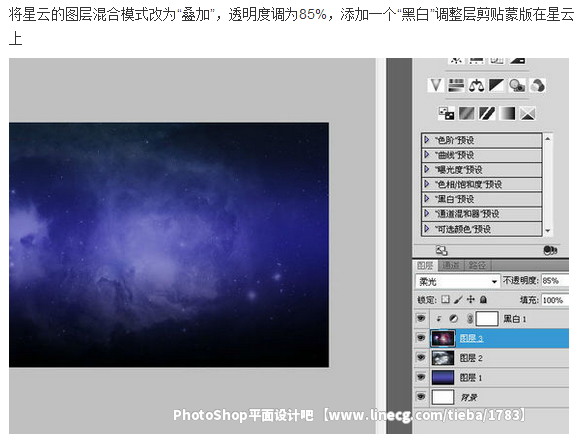
Task: Click the 不透明度 label
Action: pos(521,281)
